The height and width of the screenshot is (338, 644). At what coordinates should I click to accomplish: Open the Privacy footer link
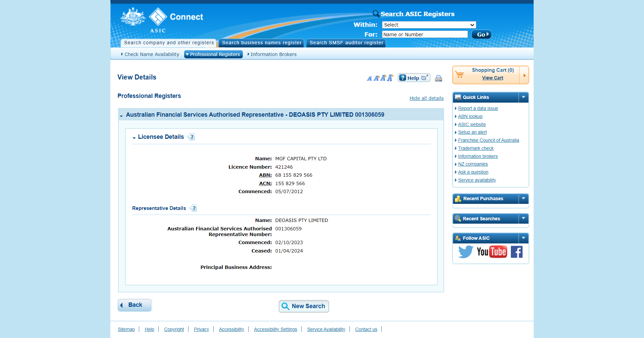pyautogui.click(x=201, y=329)
